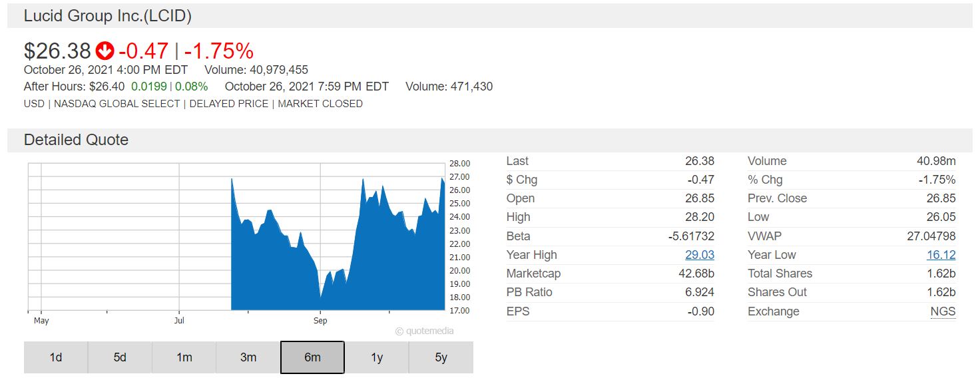
Task: Click the Sep label on chart axis
Action: (x=320, y=321)
